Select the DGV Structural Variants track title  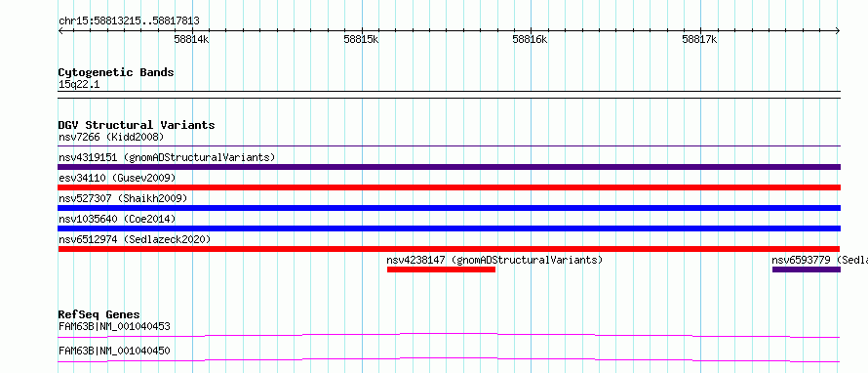coord(137,125)
